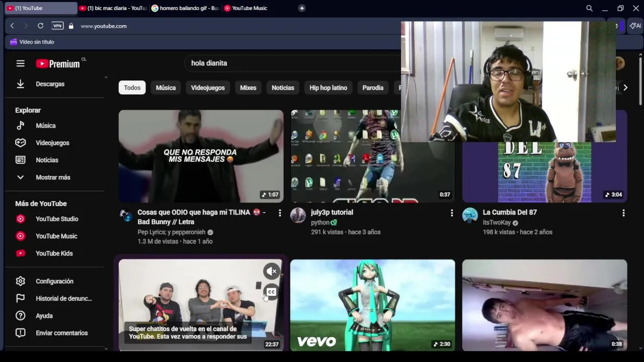Open Música in the Explorar section
The height and width of the screenshot is (362, 644).
click(54, 126)
